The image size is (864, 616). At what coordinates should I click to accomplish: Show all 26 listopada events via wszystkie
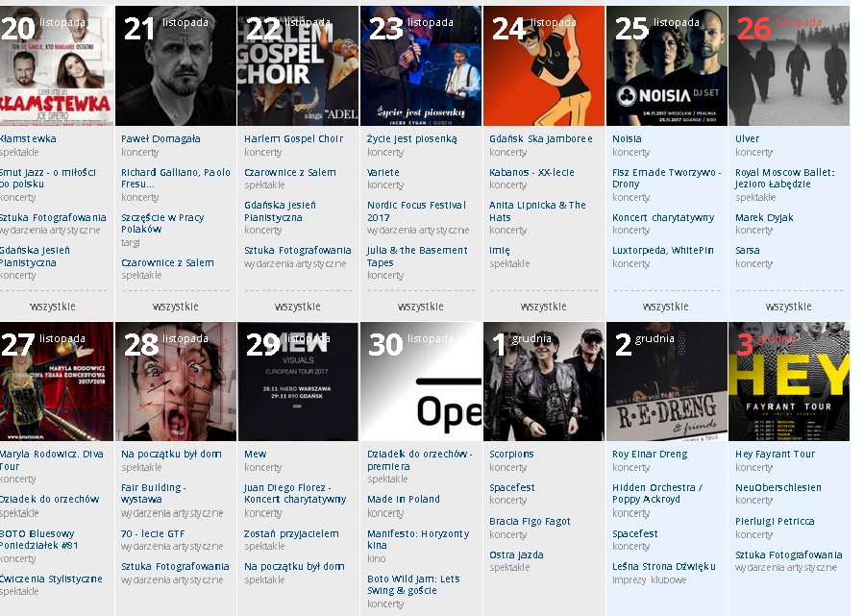(788, 307)
